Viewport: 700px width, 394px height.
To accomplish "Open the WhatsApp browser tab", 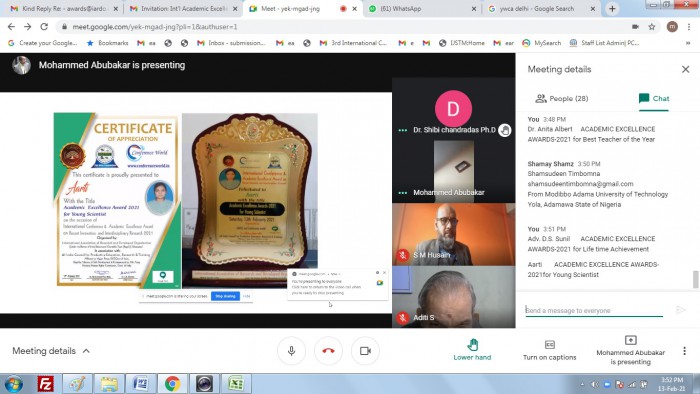I will pyautogui.click(x=422, y=8).
